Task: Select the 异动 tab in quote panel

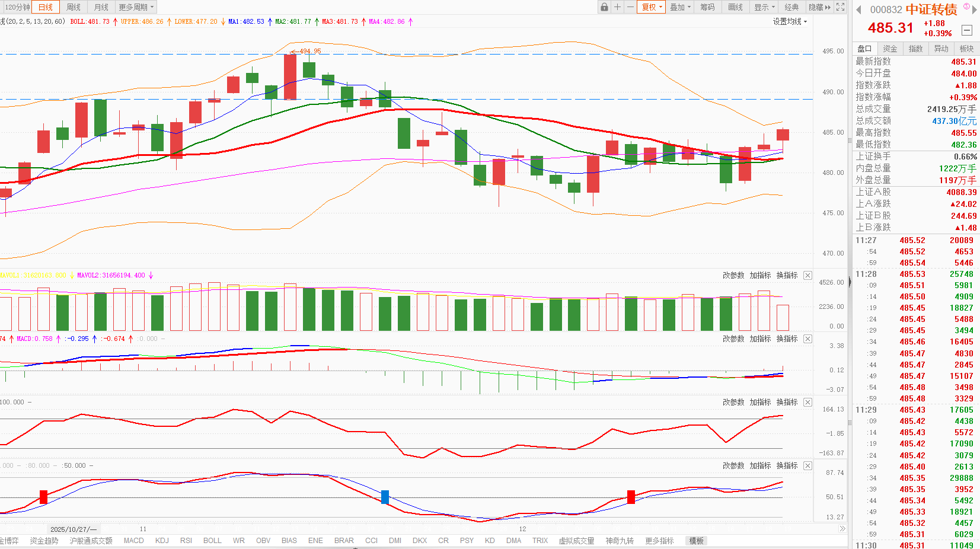Action: (941, 49)
